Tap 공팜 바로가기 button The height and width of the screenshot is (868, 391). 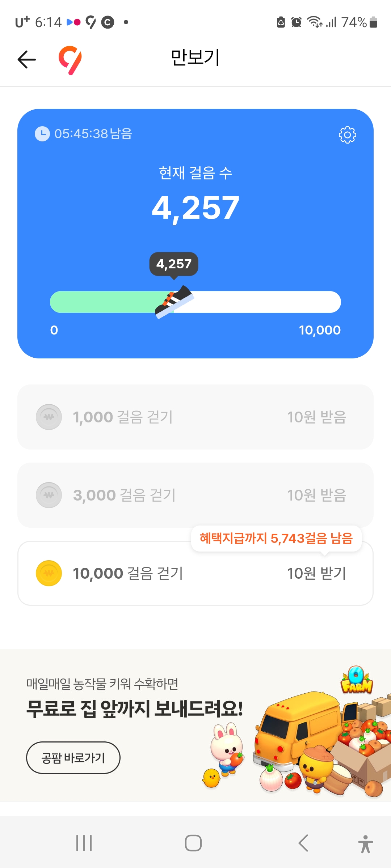73,758
